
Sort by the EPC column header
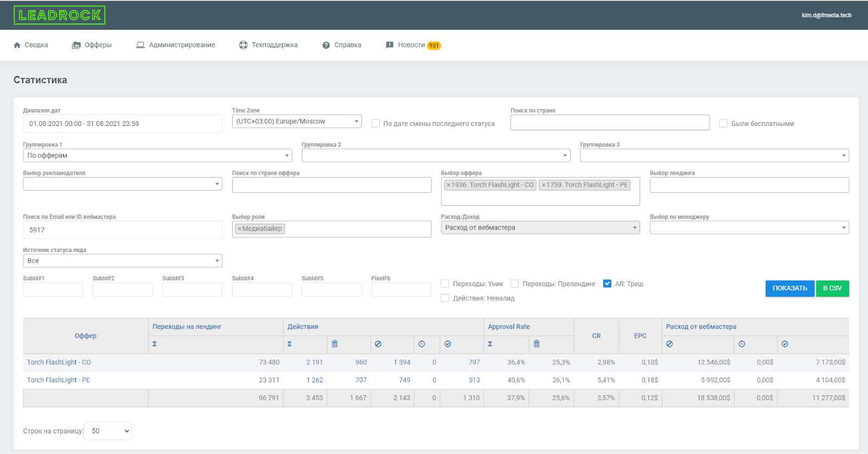click(x=640, y=336)
